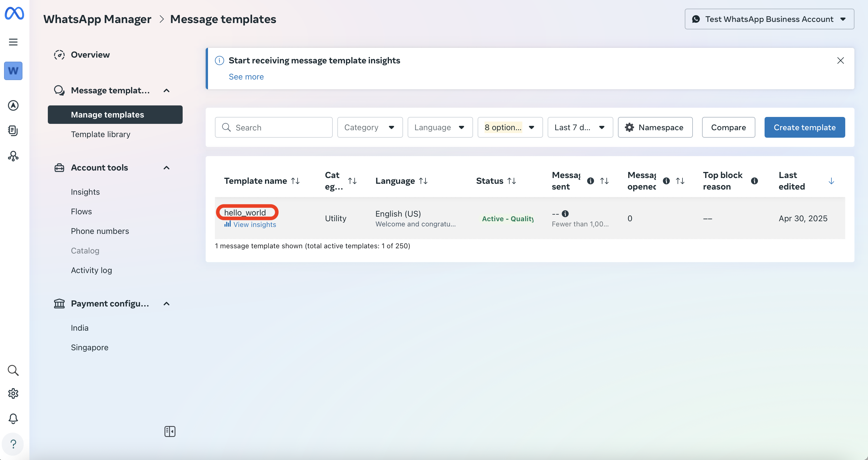Click the search magnifier in left rail
868x460 pixels.
coord(13,370)
